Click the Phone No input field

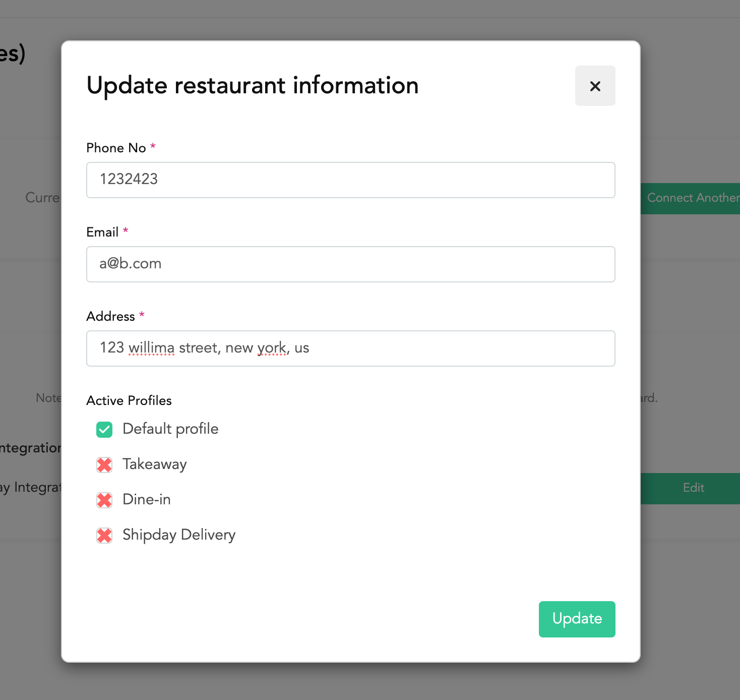[x=351, y=180]
